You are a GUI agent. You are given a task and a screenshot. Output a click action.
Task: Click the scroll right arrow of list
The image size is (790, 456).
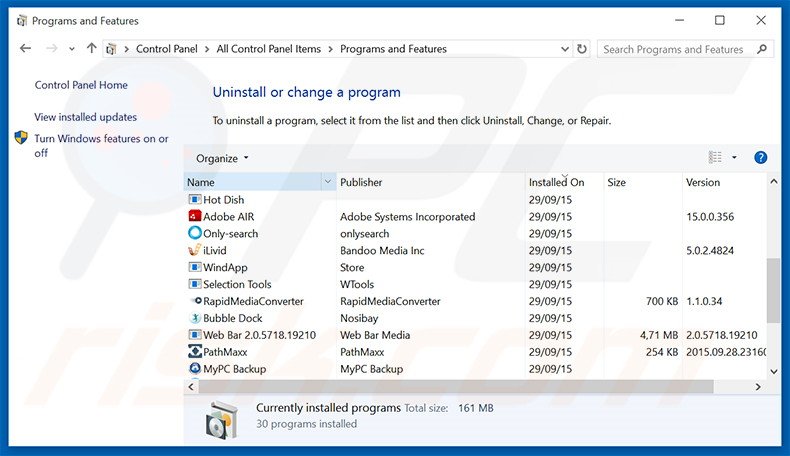[758, 386]
